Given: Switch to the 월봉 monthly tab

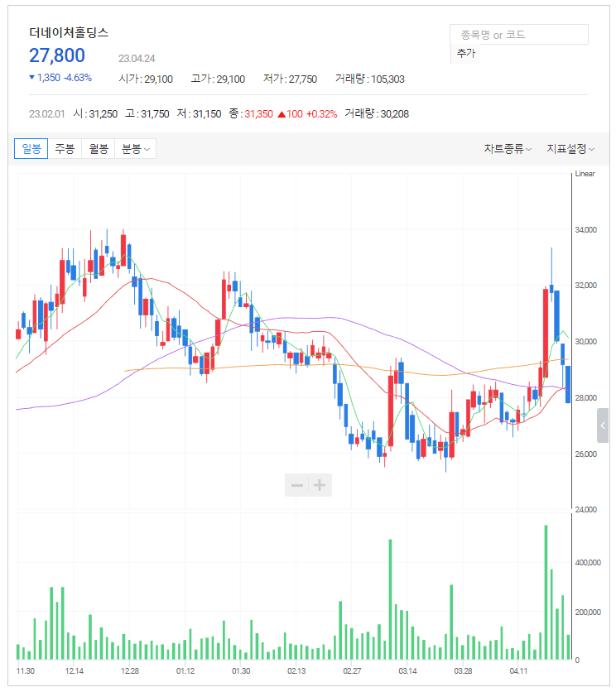Looking at the screenshot, I should (99, 149).
